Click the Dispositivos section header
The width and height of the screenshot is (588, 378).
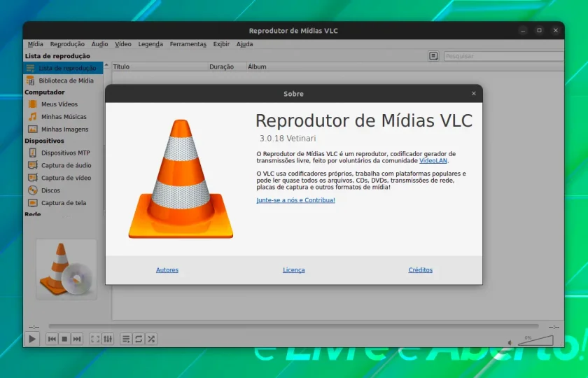pyautogui.click(x=44, y=141)
